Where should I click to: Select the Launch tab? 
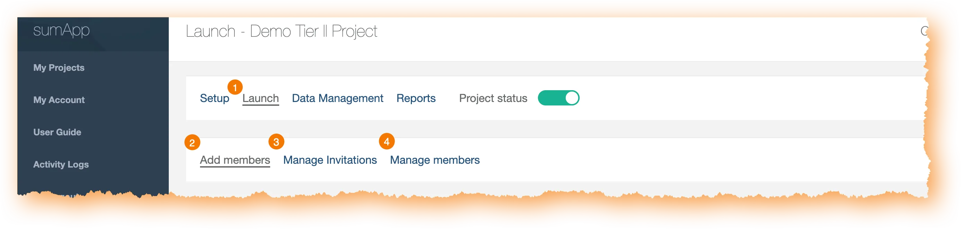(260, 99)
